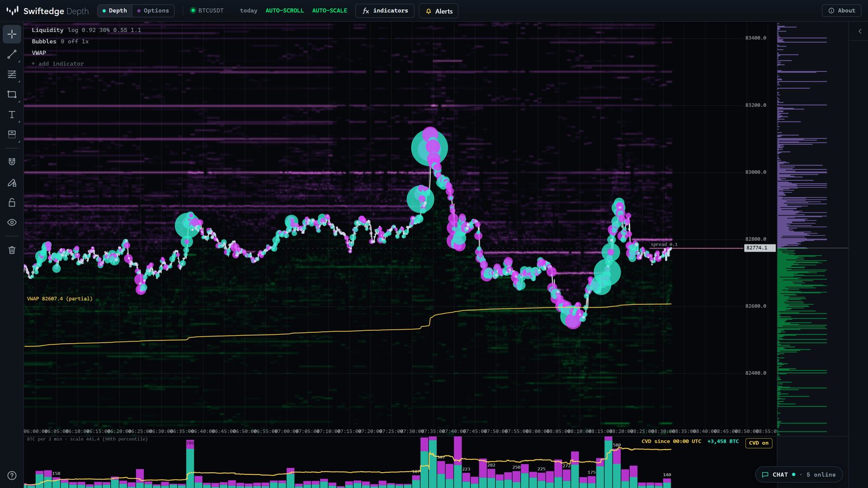The height and width of the screenshot is (488, 868).
Task: Open the Alerts panel
Action: pyautogui.click(x=438, y=11)
